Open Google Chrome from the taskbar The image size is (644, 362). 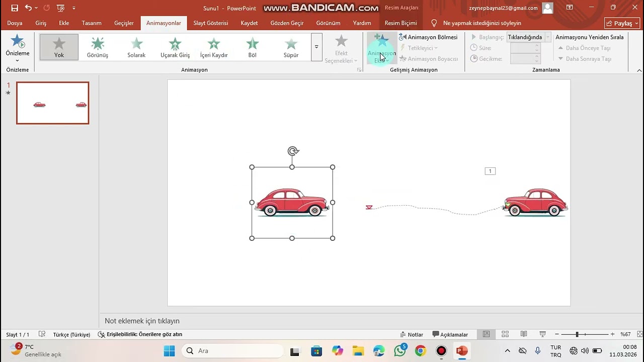[x=421, y=351]
